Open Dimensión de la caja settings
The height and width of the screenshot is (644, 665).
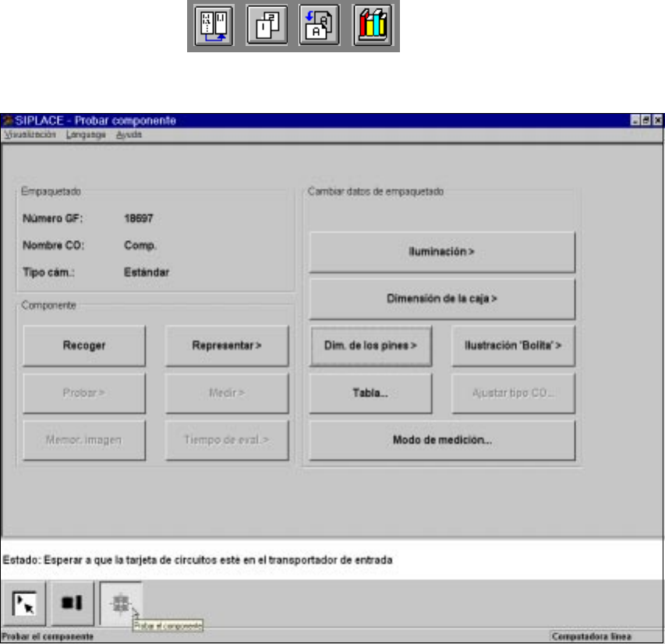click(x=442, y=299)
